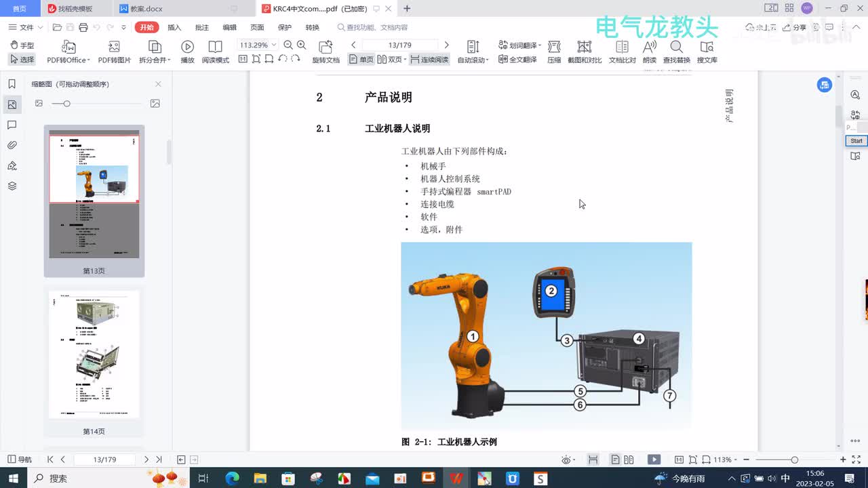This screenshot has height=488, width=868.
Task: Open bookmark panel in sidebar
Action: point(12,84)
